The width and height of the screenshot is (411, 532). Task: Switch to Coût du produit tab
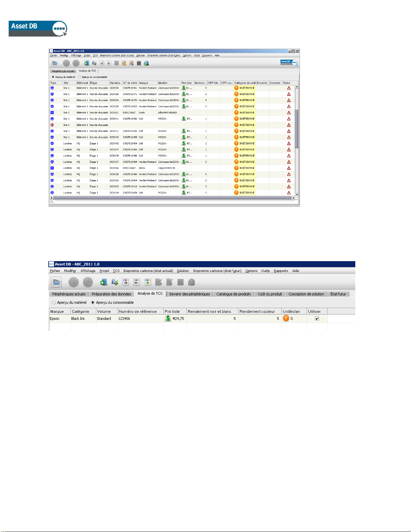(270, 294)
